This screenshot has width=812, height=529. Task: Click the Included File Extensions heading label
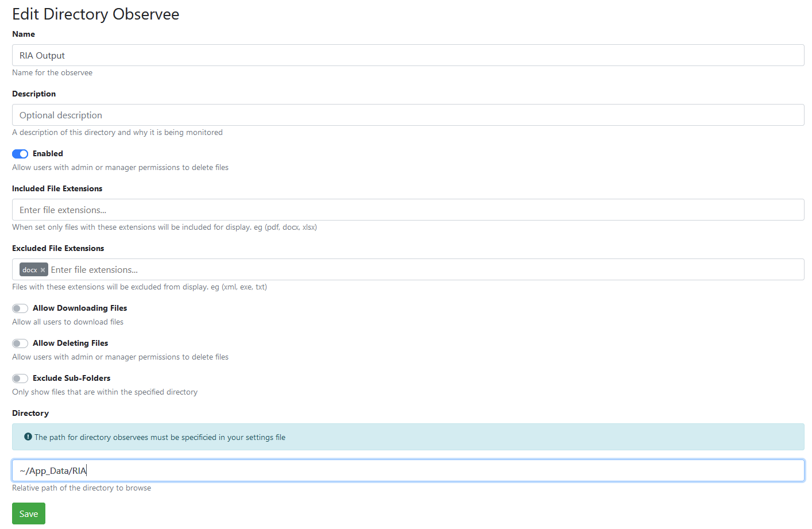57,189
